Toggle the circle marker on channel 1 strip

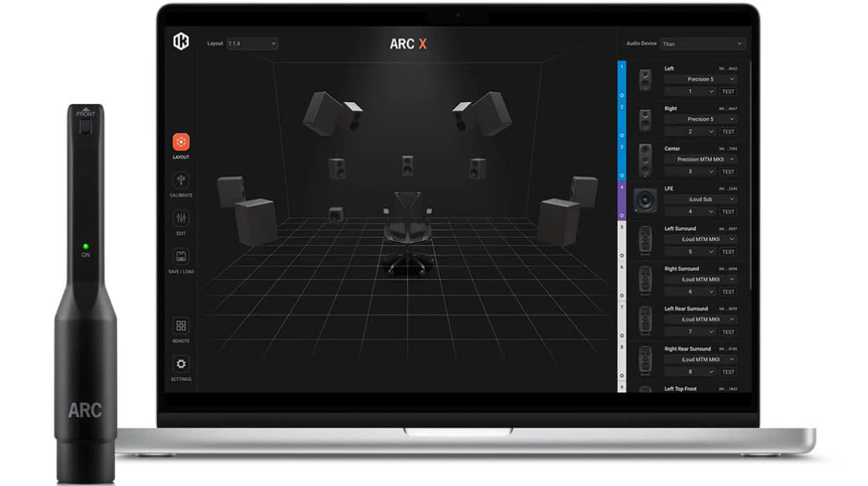[621, 95]
